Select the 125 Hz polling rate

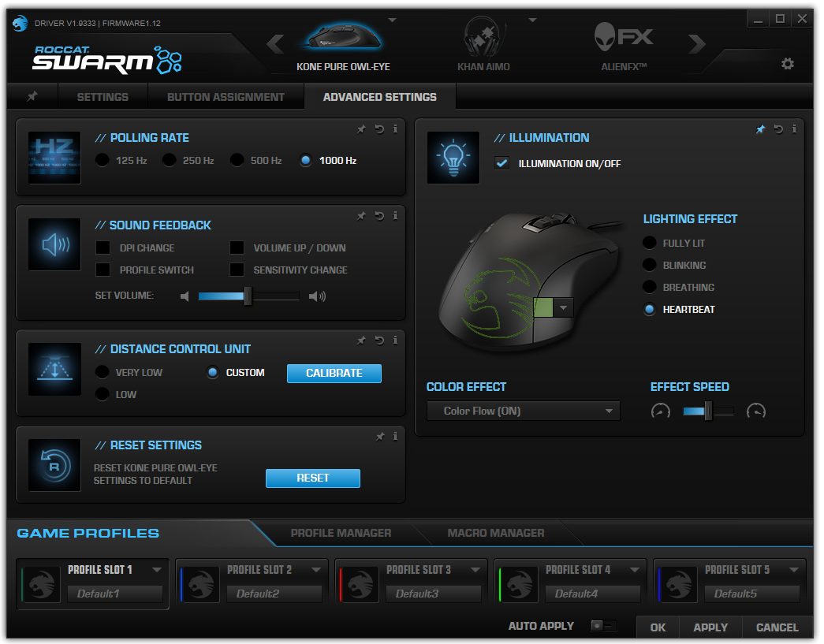coord(103,160)
